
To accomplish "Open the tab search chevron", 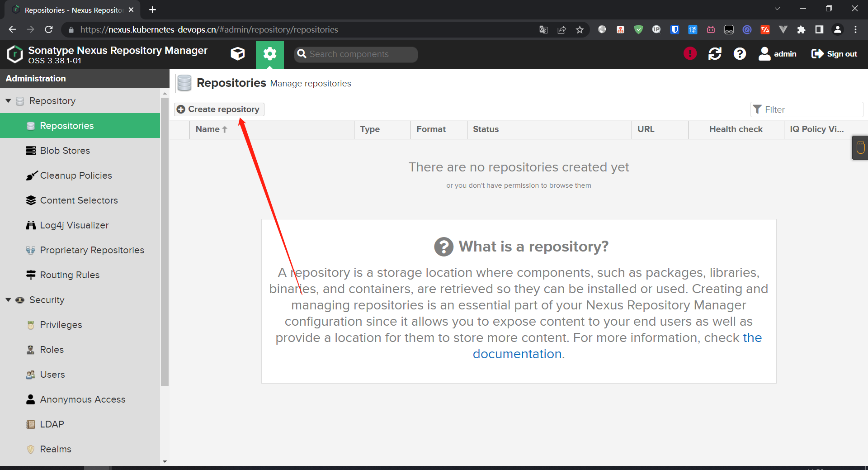I will 777,9.
